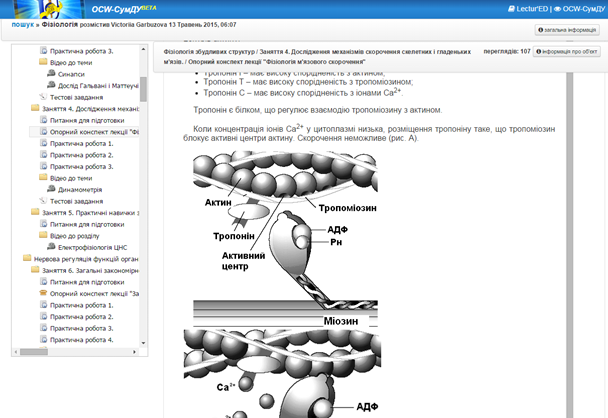This screenshot has width=608, height=418.
Task: Click the content area vertical scrollbar
Action: pos(569,245)
